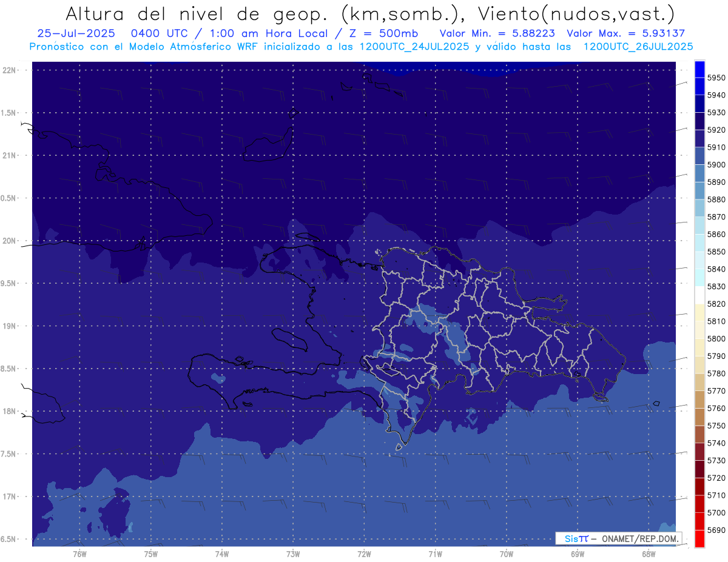Image resolution: width=728 pixels, height=562 pixels.
Task: Click the '1200UTC_26JUL2025' valid-until time
Action: (x=638, y=46)
